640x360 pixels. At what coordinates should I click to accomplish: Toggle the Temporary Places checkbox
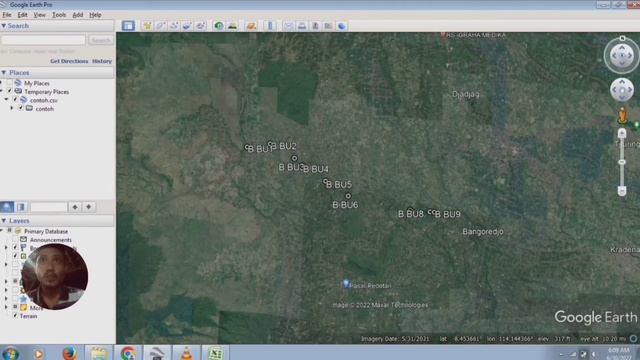(x=9, y=91)
